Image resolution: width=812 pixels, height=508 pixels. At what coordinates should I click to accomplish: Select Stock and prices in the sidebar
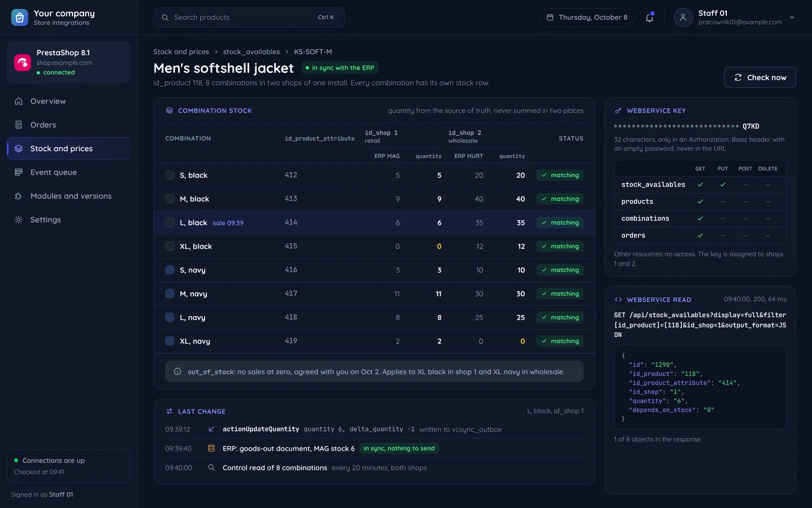(69, 148)
